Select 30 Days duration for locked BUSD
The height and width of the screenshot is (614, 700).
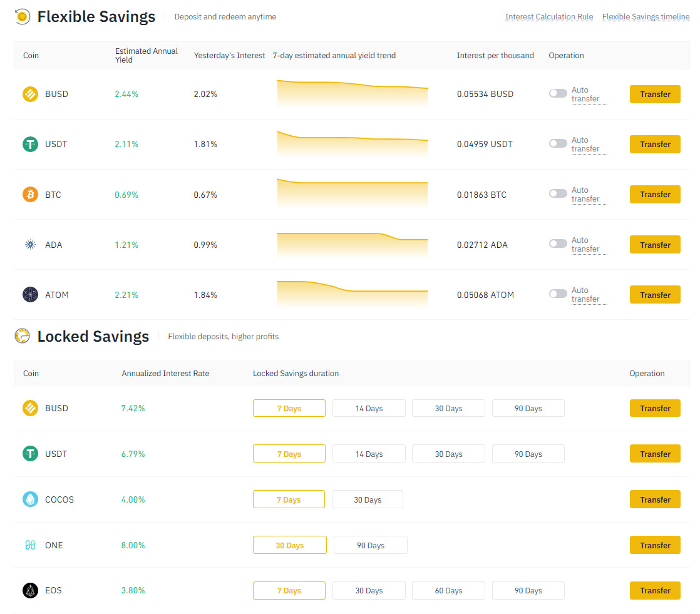click(449, 408)
